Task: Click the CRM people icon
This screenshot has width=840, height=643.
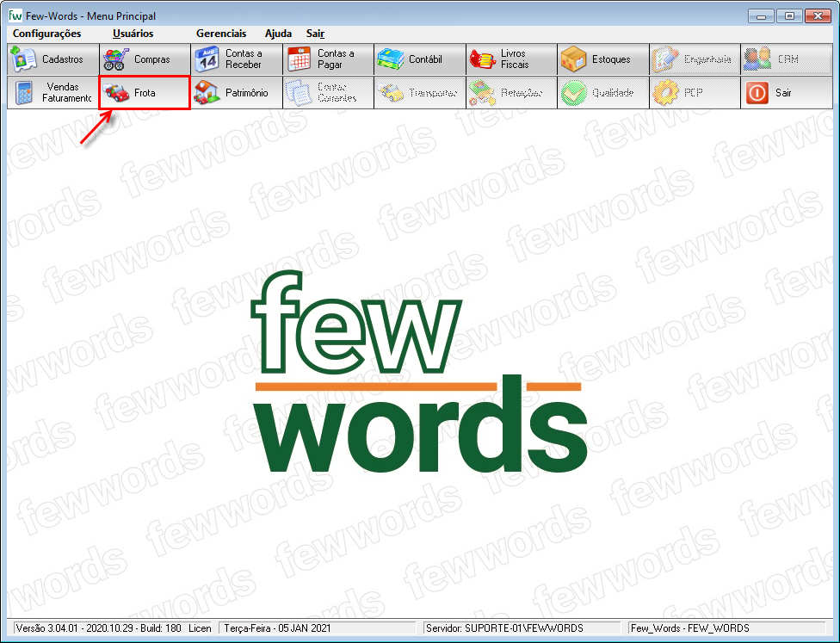Action: [757, 59]
